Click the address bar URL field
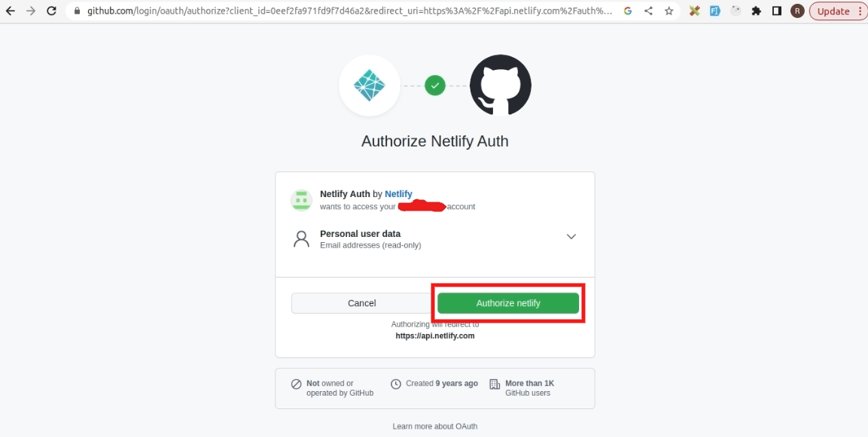This screenshot has width=868, height=437. coord(349,11)
